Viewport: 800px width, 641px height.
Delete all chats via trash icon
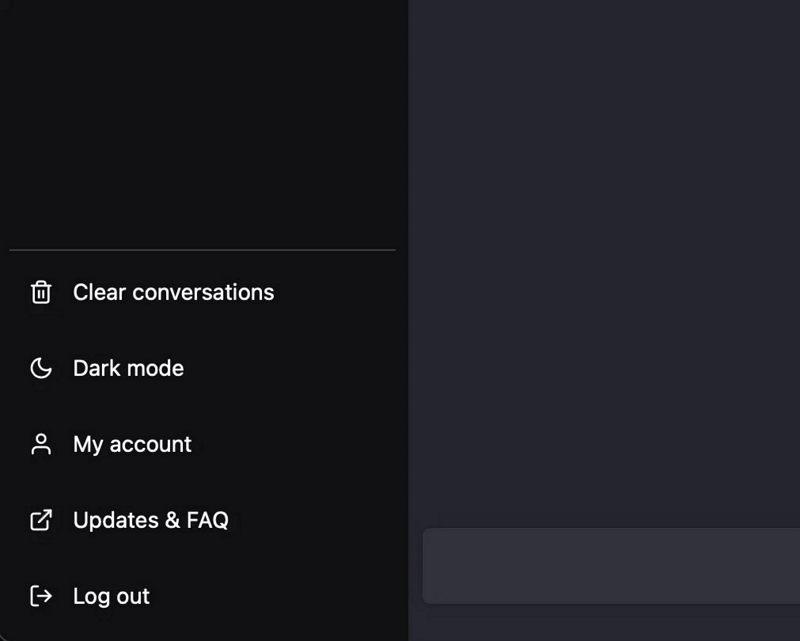41,292
